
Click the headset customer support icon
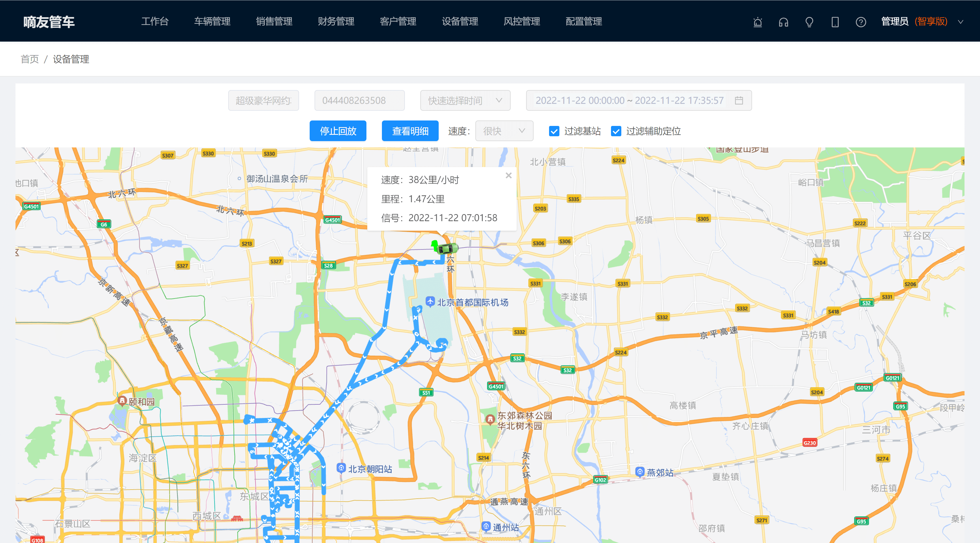(783, 22)
